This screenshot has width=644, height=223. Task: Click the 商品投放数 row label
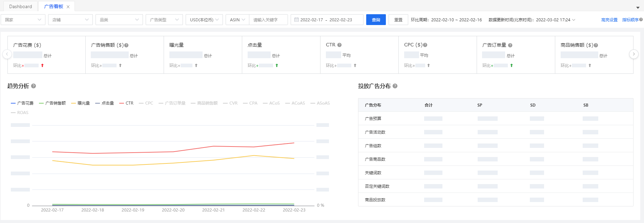tap(375, 200)
